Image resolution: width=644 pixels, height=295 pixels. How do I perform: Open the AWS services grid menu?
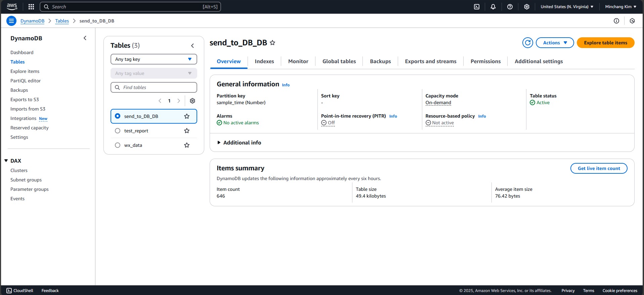[31, 7]
